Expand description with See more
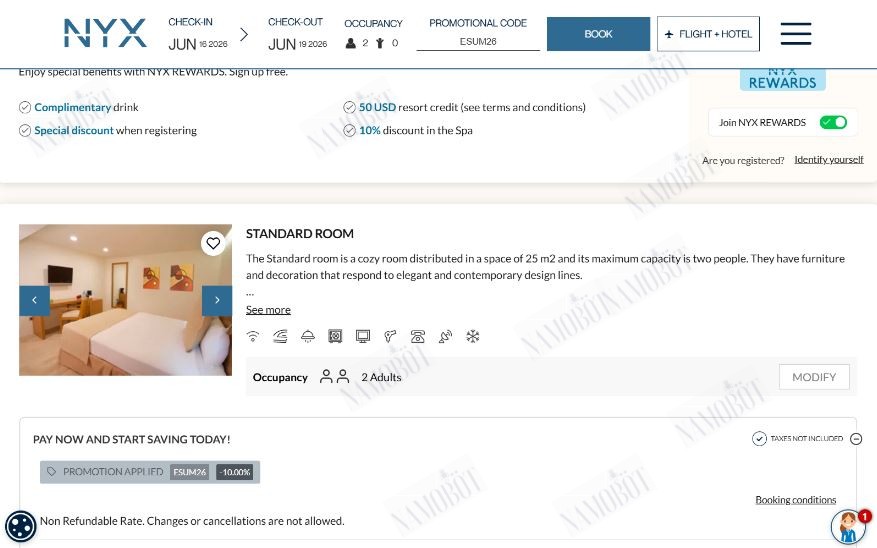The height and width of the screenshot is (548, 877). click(268, 310)
